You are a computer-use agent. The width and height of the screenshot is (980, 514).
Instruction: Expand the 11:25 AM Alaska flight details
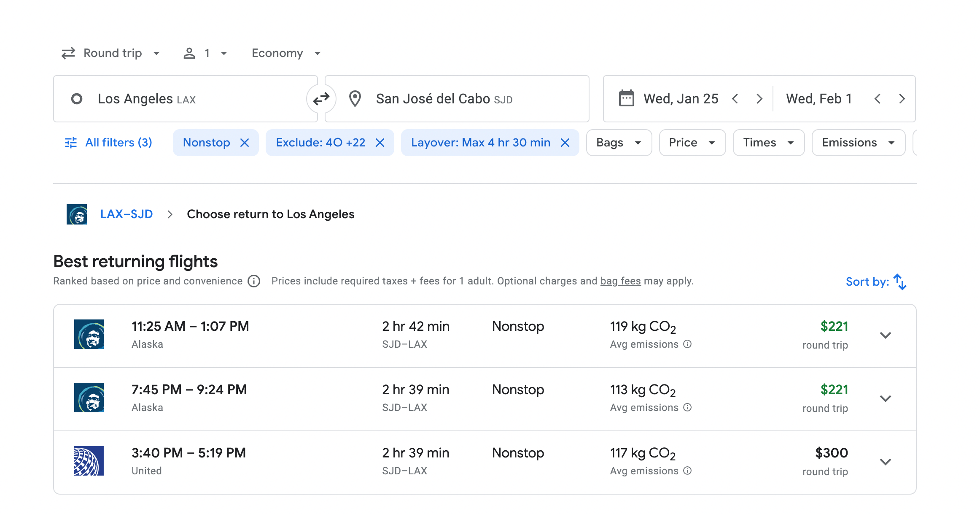[x=885, y=335]
